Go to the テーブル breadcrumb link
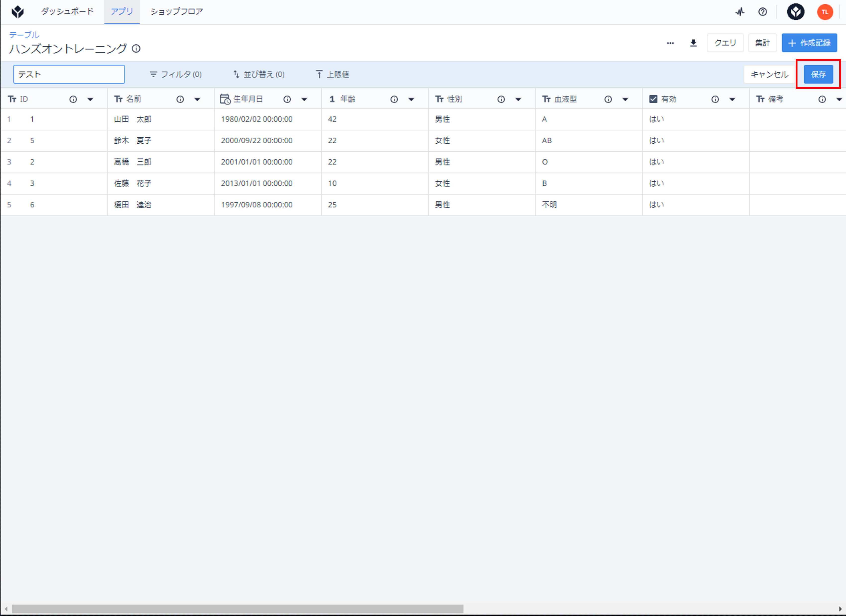Screen dimensions: 846x616 (x=24, y=35)
